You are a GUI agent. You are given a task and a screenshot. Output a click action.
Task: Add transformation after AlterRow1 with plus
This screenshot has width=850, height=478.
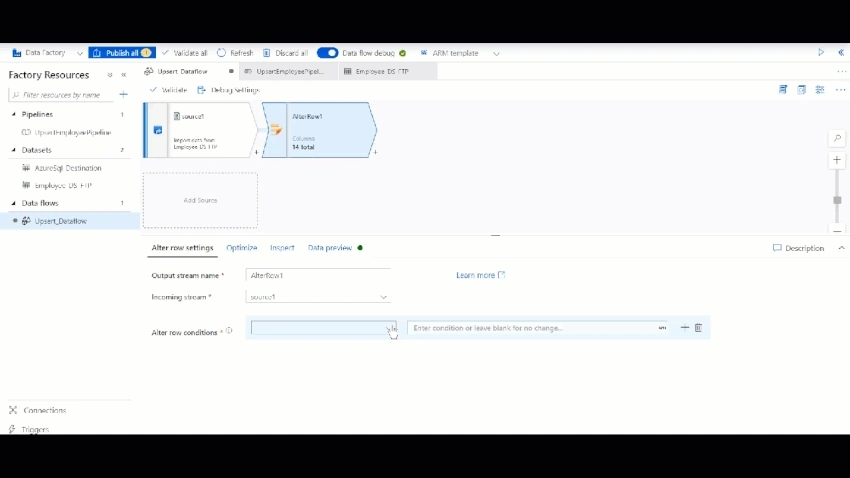coord(375,152)
